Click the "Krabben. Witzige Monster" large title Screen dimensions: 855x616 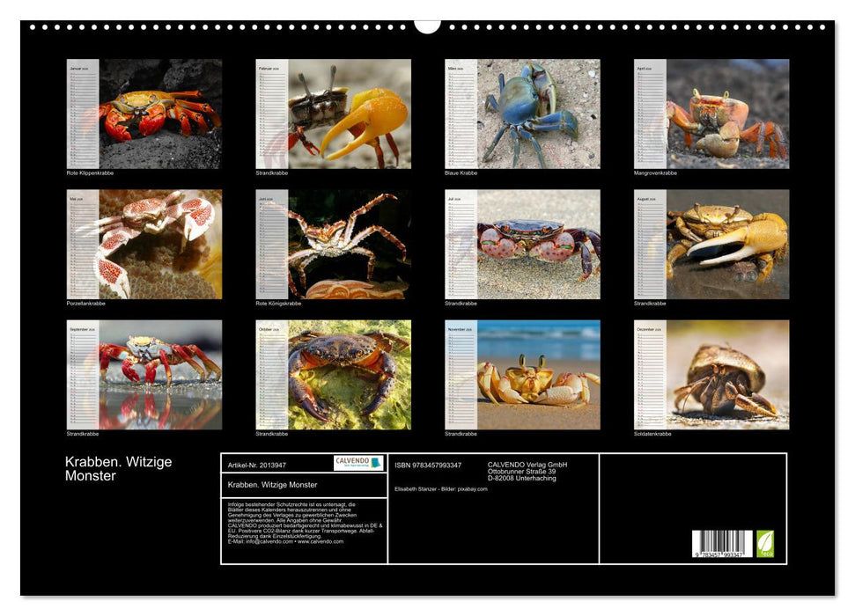pyautogui.click(x=118, y=469)
